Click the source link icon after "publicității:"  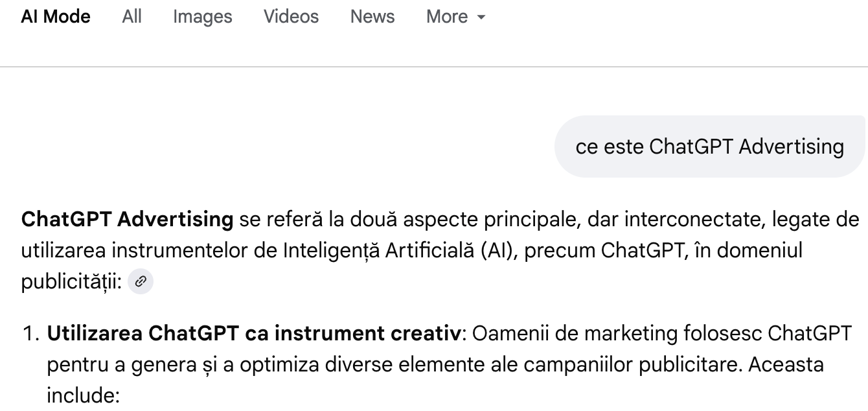[x=141, y=282]
